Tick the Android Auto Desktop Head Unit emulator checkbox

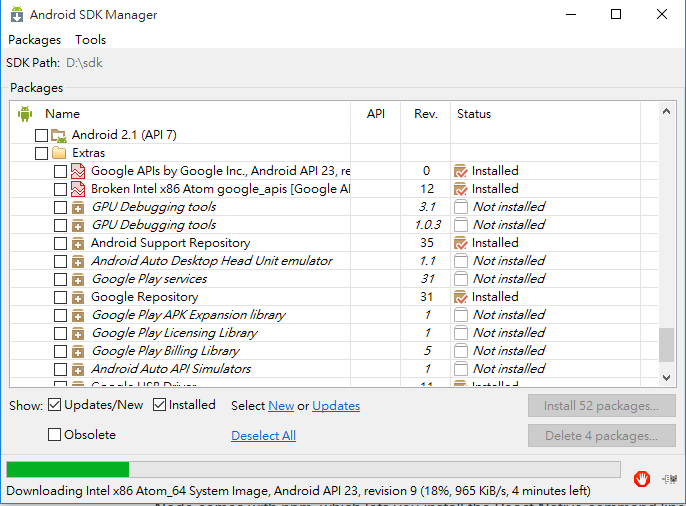point(60,261)
